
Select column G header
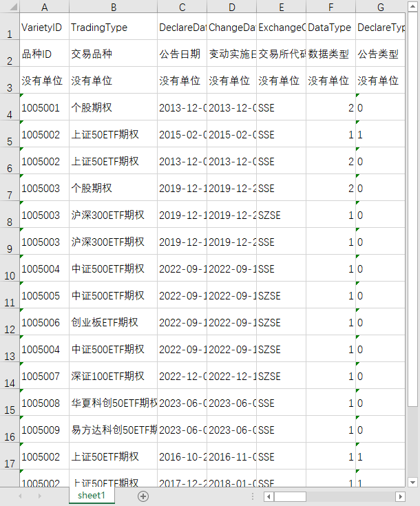tap(380, 7)
